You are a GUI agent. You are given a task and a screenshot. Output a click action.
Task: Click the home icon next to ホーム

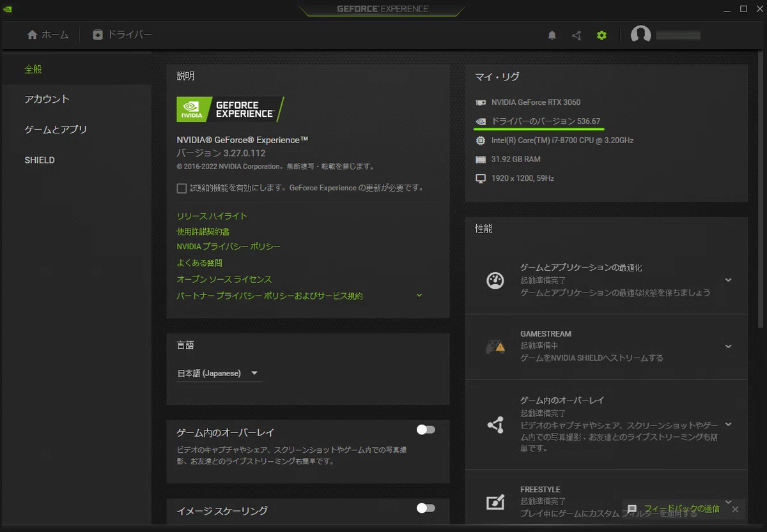point(33,35)
